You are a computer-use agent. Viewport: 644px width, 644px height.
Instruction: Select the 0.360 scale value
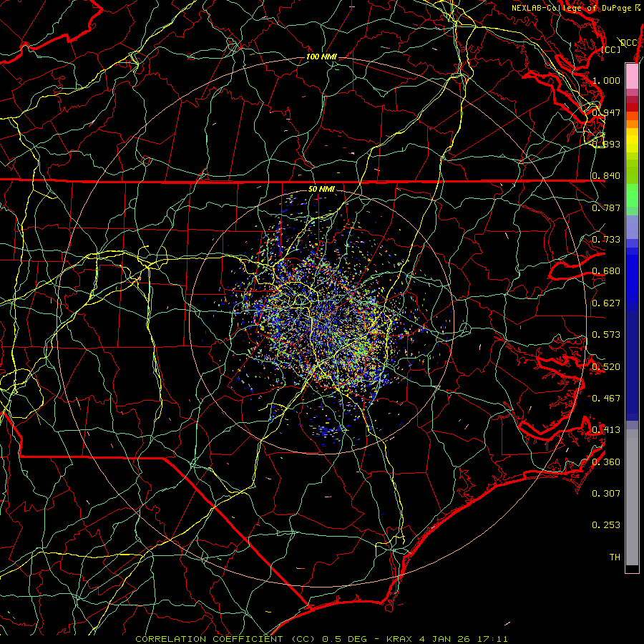[606, 462]
